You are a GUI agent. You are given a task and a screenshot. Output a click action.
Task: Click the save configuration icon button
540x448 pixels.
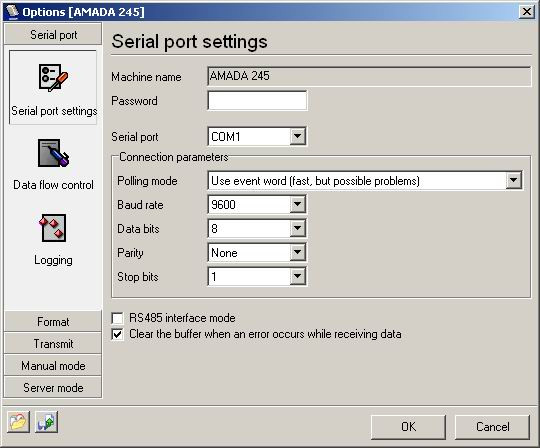[x=46, y=421]
